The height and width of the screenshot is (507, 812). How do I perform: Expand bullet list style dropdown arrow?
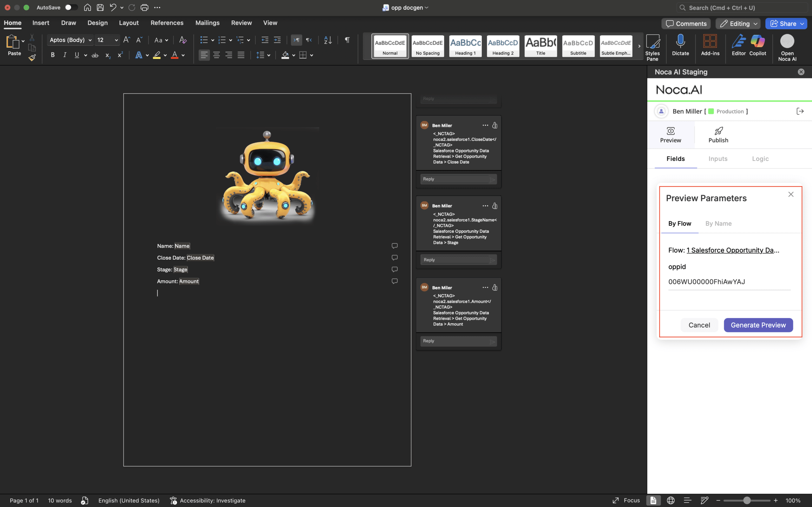[213, 40]
